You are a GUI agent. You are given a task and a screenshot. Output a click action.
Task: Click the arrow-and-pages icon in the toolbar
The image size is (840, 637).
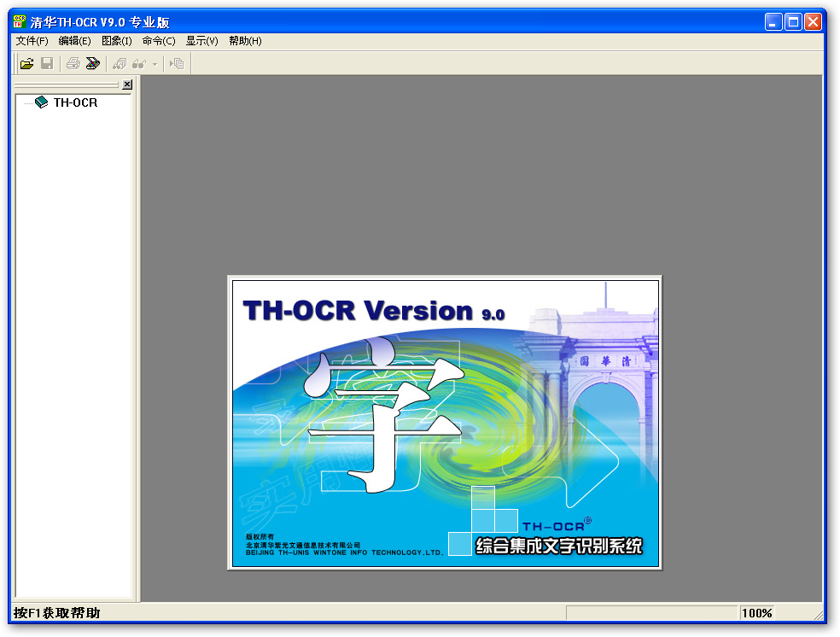177,64
